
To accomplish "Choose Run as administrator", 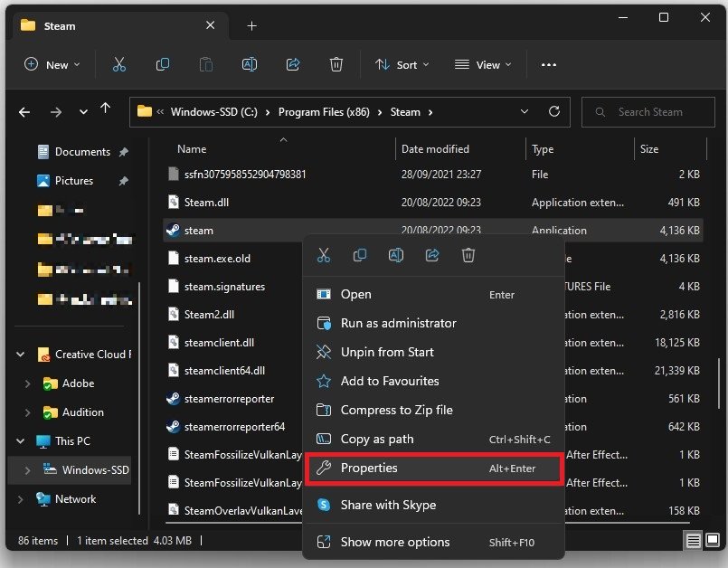I will click(x=398, y=323).
